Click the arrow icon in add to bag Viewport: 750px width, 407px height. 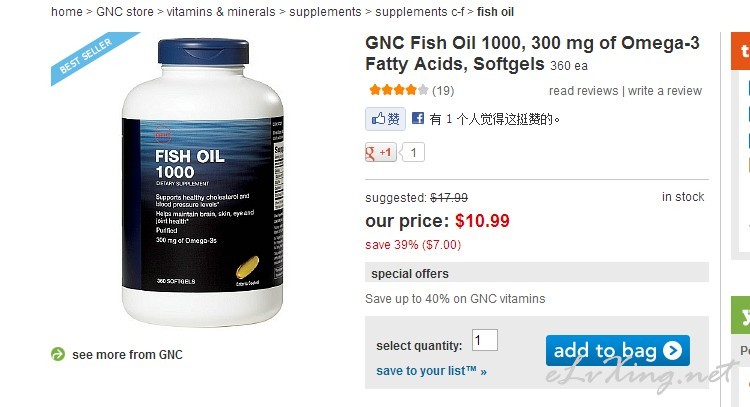(x=672, y=351)
